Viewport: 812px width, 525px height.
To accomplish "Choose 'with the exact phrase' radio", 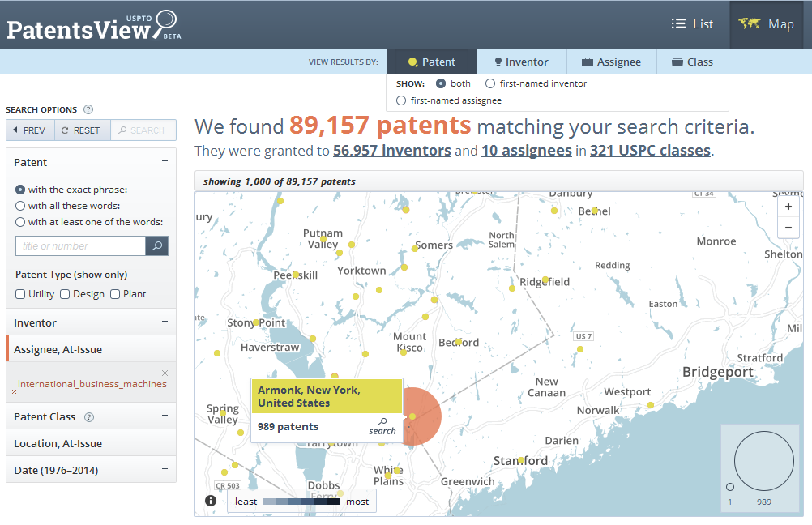I will [20, 190].
